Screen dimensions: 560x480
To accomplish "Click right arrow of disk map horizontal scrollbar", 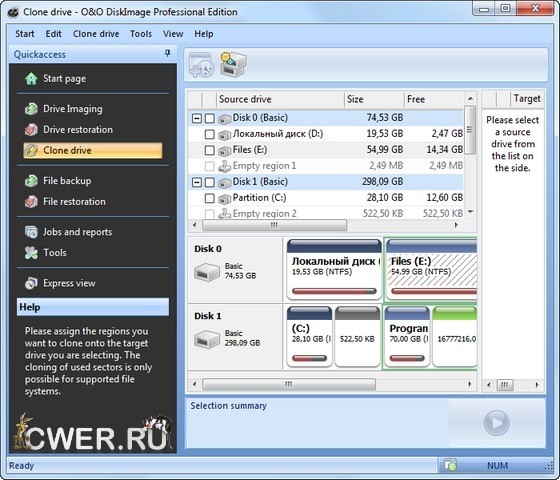I will [x=470, y=384].
